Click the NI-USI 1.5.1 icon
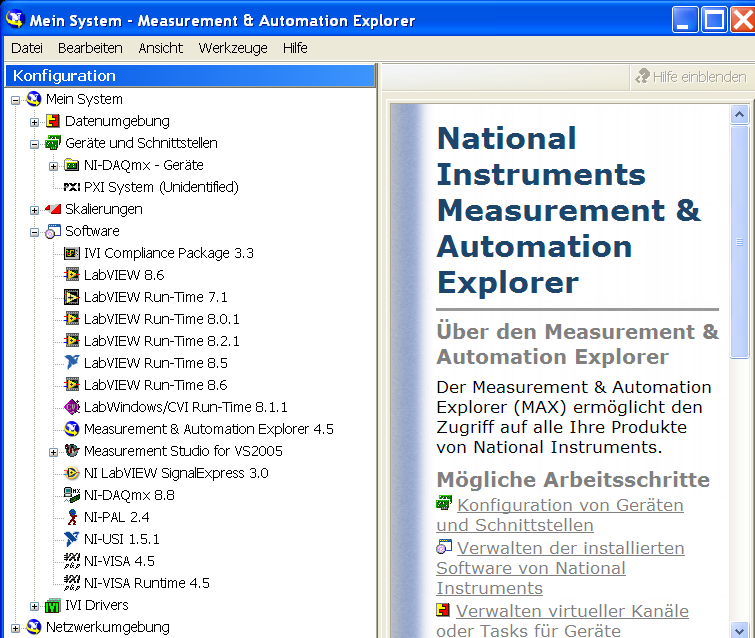This screenshot has width=755, height=638. point(72,539)
